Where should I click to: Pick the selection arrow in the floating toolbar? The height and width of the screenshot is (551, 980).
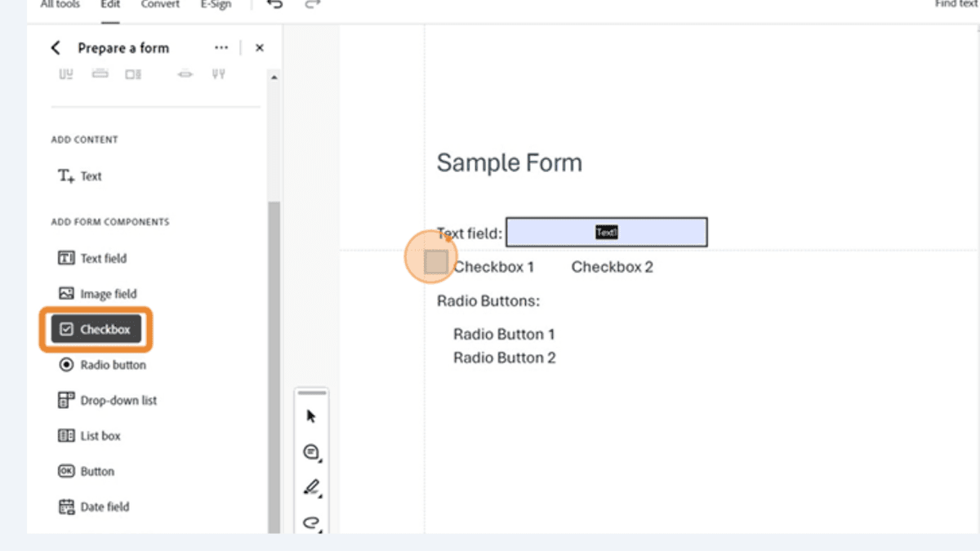(x=311, y=415)
